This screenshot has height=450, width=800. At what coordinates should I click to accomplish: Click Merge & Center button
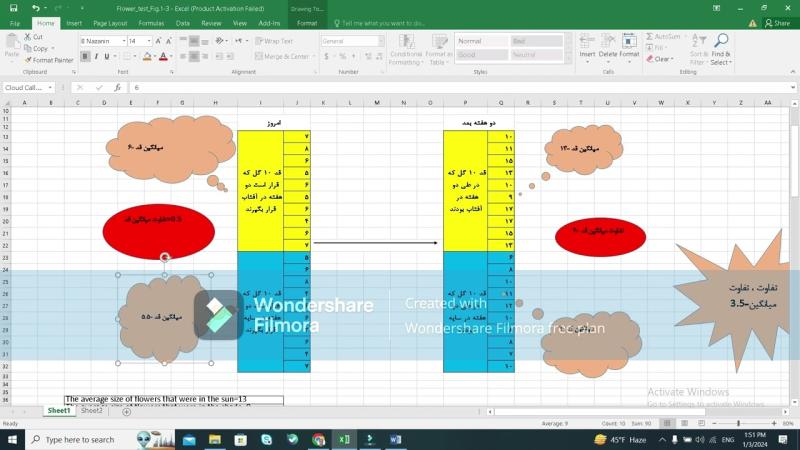click(x=283, y=56)
